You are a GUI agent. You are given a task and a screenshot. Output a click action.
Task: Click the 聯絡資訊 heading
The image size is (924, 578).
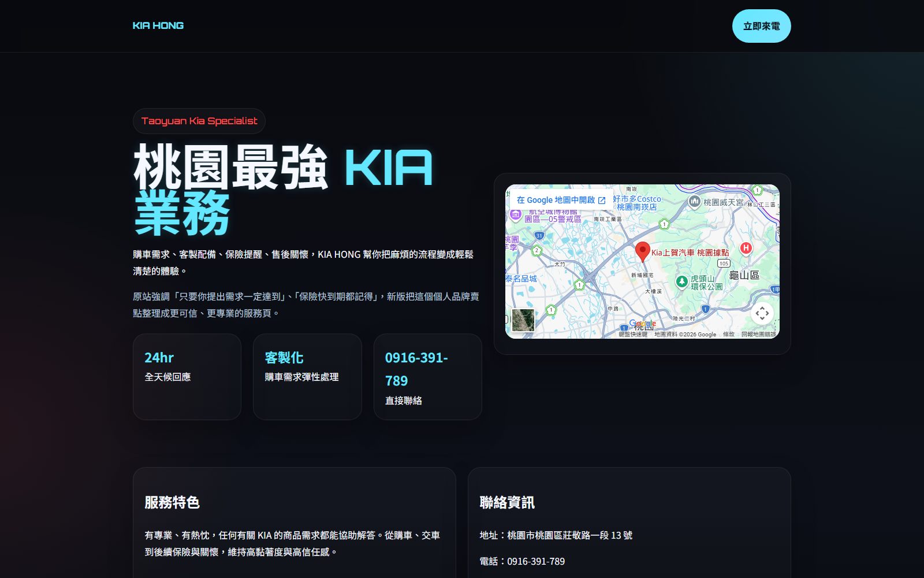tap(507, 502)
